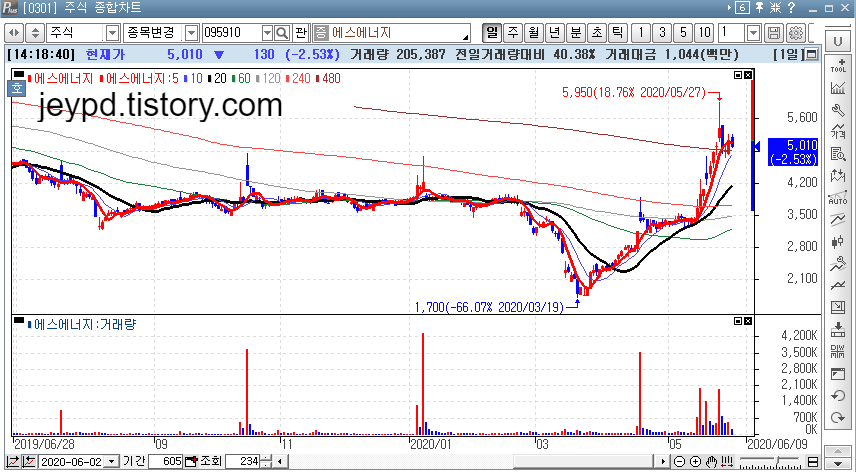Click the floppy disk save icon
The image size is (856, 472).
pos(774,33)
